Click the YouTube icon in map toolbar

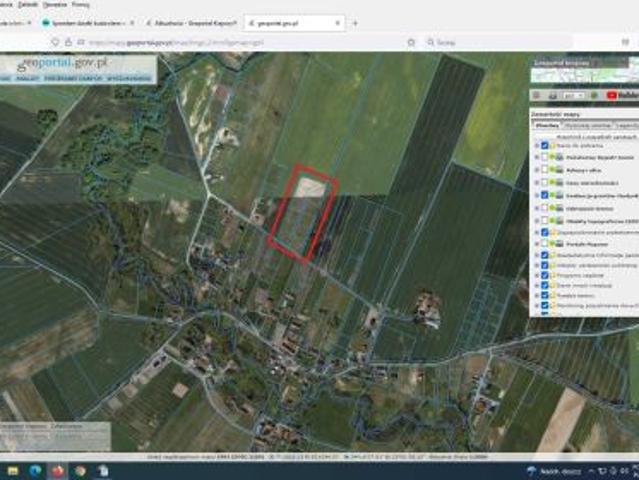pyautogui.click(x=611, y=95)
